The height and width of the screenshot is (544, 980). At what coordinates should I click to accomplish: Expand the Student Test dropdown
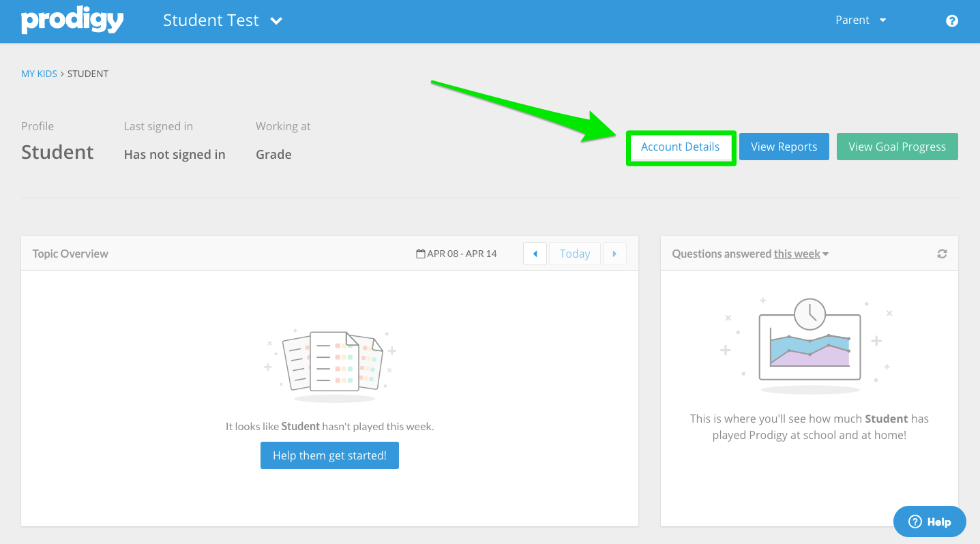[x=222, y=20]
